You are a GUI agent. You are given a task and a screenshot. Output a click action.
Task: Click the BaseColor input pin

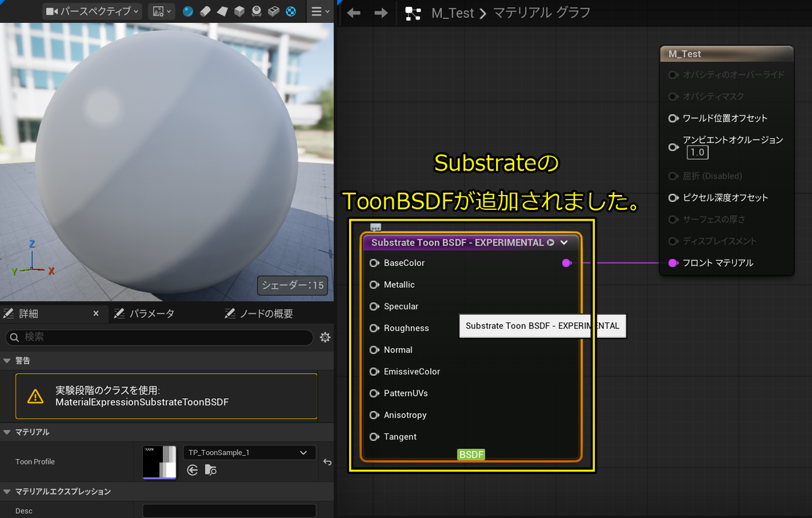coord(374,263)
